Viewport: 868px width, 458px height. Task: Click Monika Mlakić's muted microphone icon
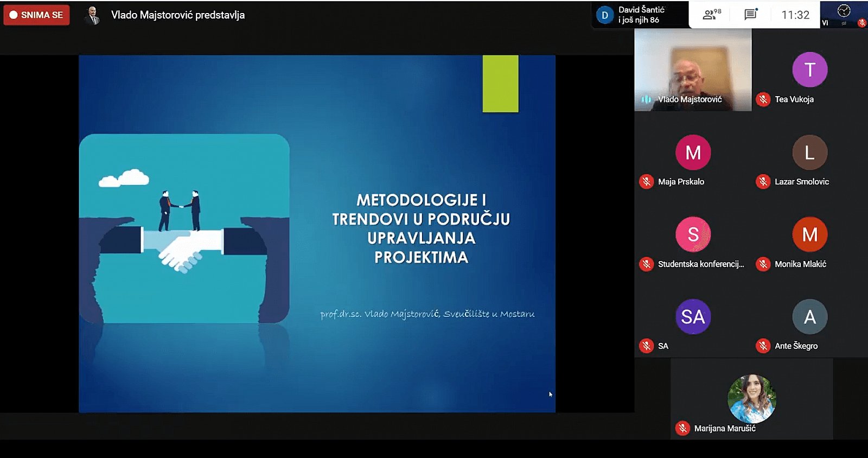pyautogui.click(x=763, y=264)
